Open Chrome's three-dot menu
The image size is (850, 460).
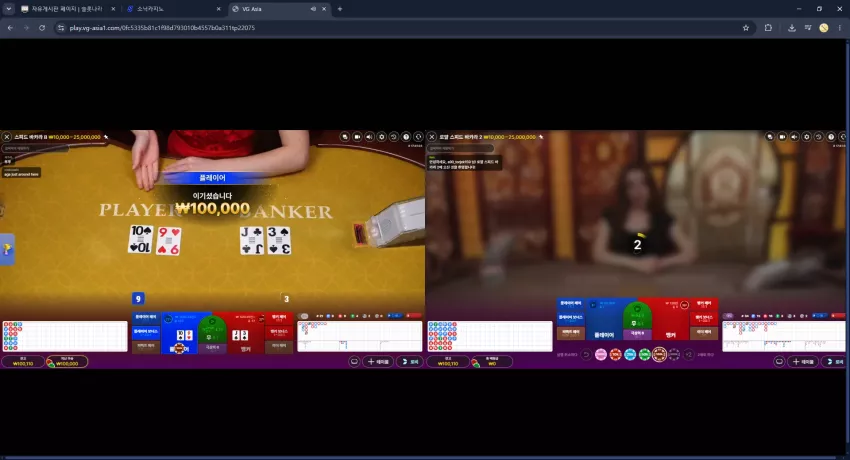839,28
